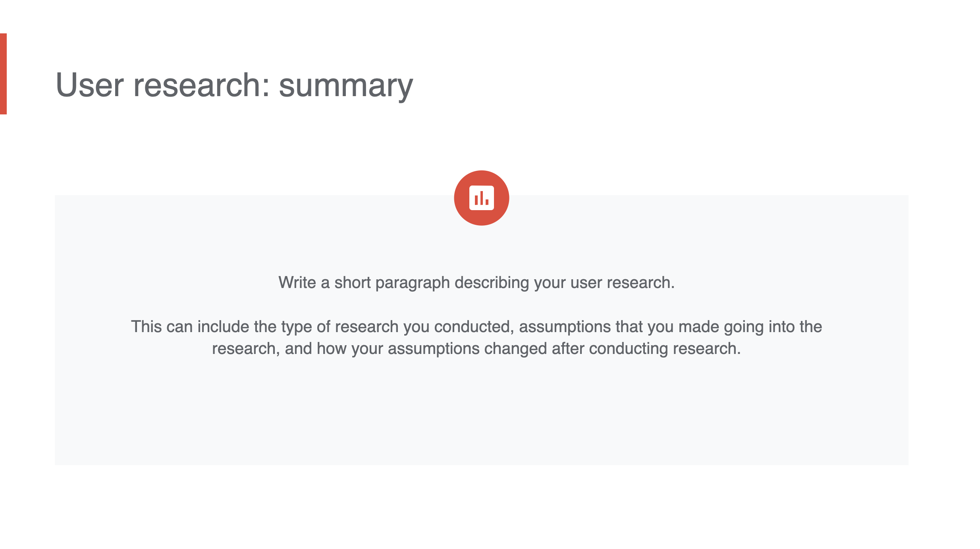Click the word "User" in the title
This screenshot has width=980, height=549.
click(x=90, y=85)
